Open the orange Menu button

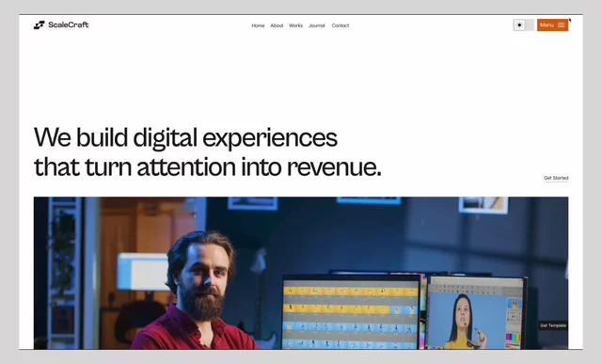[552, 25]
